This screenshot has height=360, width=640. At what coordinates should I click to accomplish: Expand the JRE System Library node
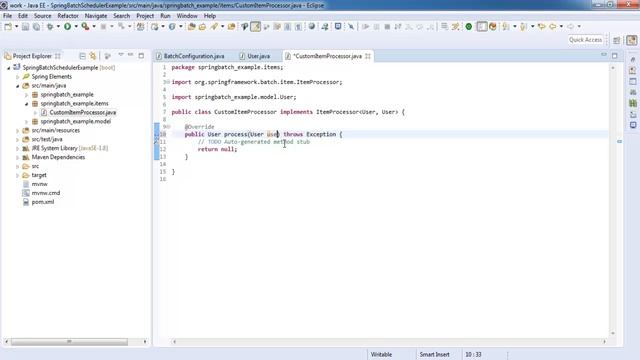pyautogui.click(x=18, y=148)
